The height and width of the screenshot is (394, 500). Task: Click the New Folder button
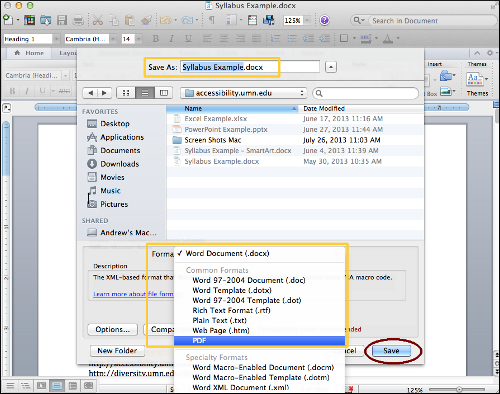click(117, 351)
